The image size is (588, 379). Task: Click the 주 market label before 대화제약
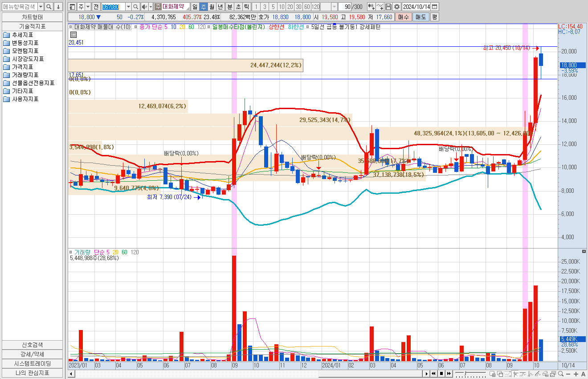tap(158, 7)
